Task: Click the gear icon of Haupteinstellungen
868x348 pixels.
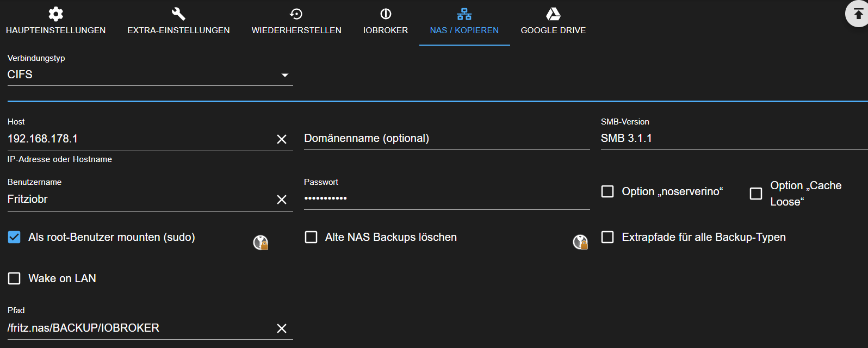Action: coord(55,14)
